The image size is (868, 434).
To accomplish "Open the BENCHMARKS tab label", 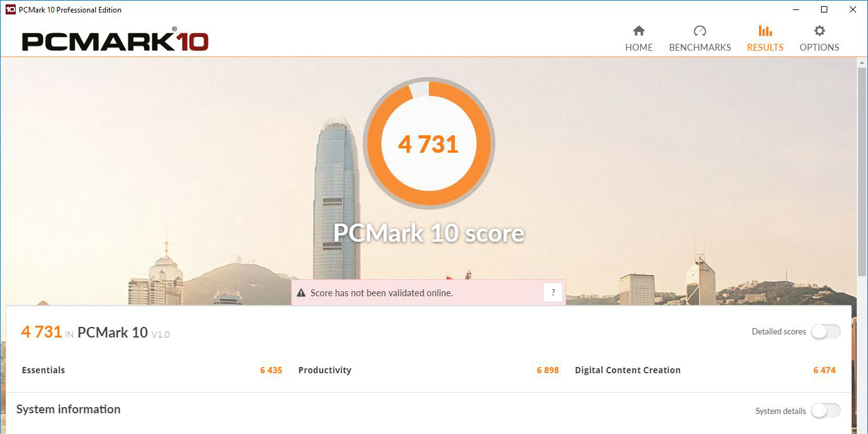I will pyautogui.click(x=700, y=48).
